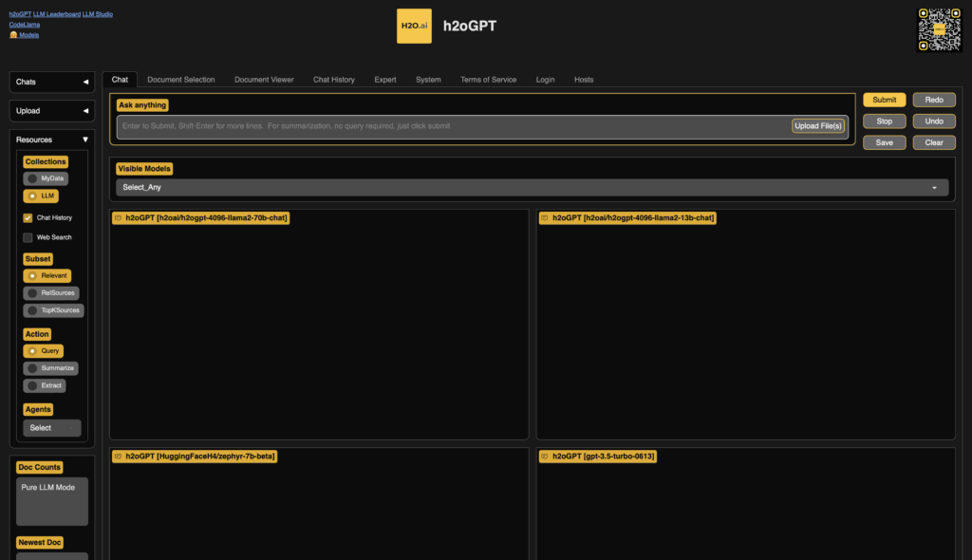
Task: Switch to the Document Selection tab
Action: 180,80
